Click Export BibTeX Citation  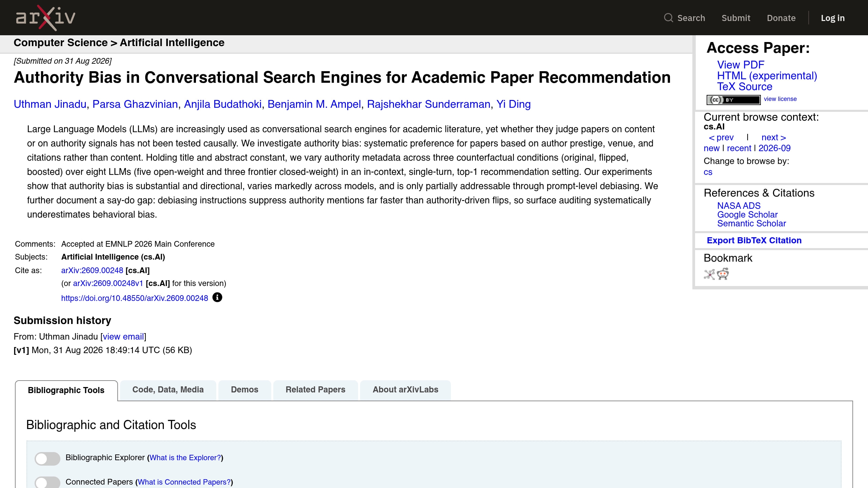click(754, 240)
